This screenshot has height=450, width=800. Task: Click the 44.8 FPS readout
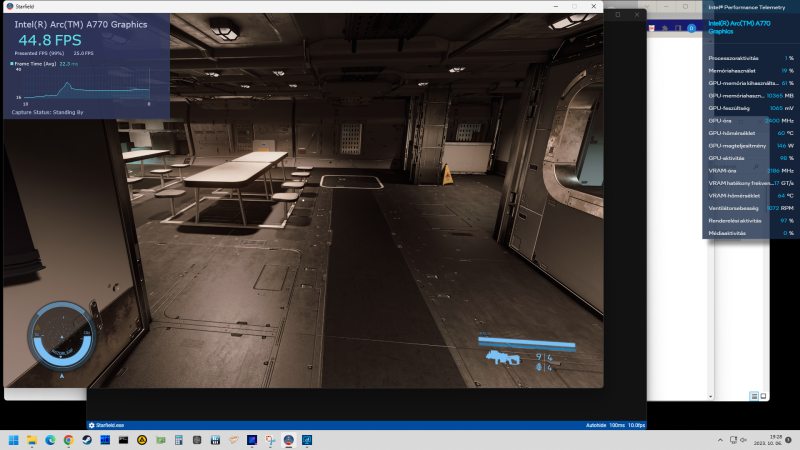[49, 40]
